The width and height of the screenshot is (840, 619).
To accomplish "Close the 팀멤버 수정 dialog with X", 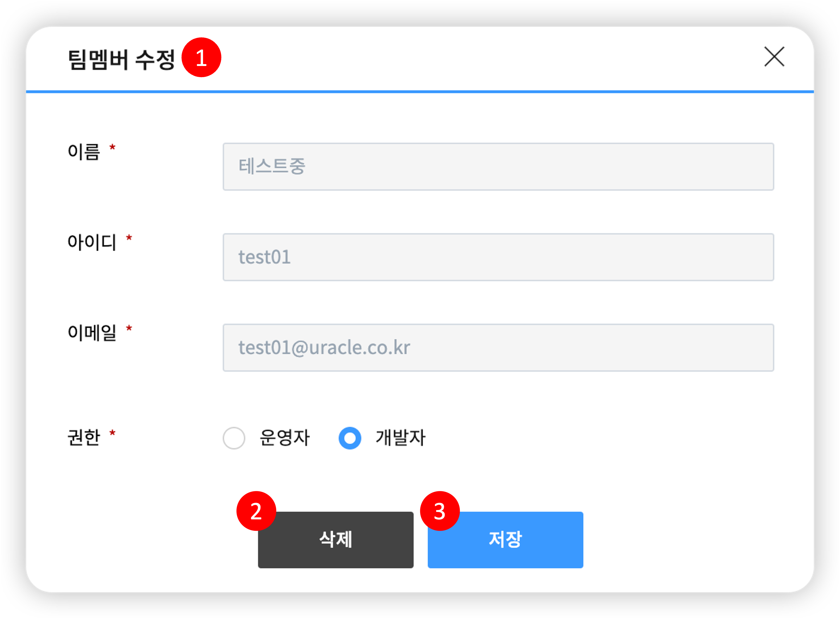I will [774, 57].
